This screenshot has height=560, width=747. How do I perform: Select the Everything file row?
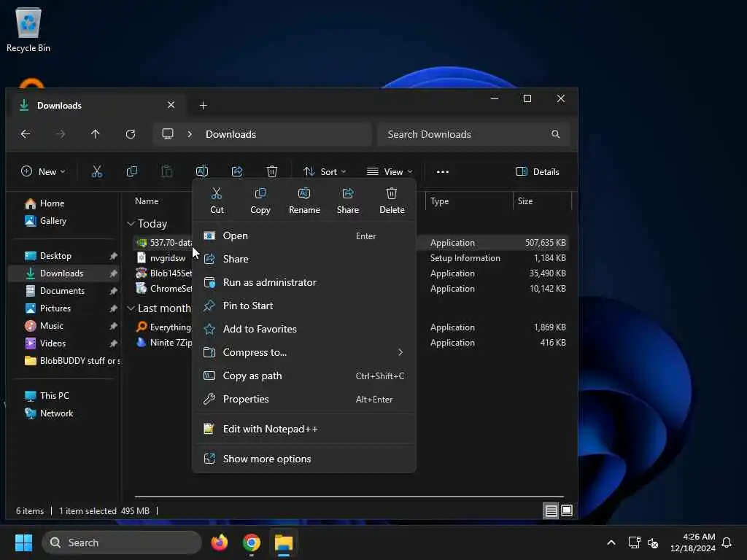(351, 327)
